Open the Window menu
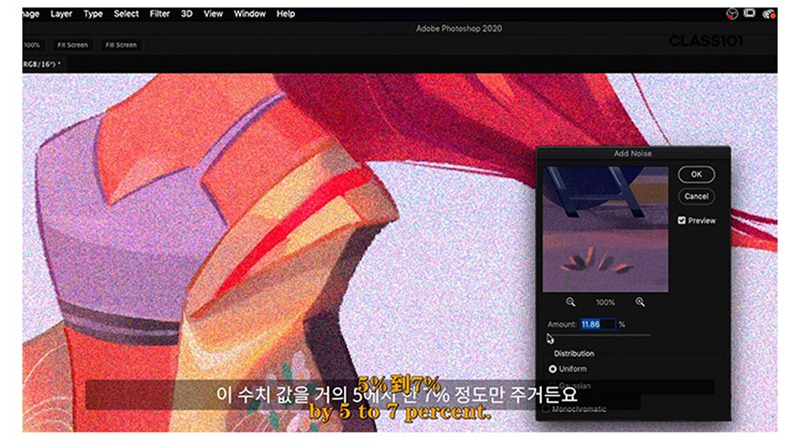Viewport: 800px width, 447px height. 249,14
